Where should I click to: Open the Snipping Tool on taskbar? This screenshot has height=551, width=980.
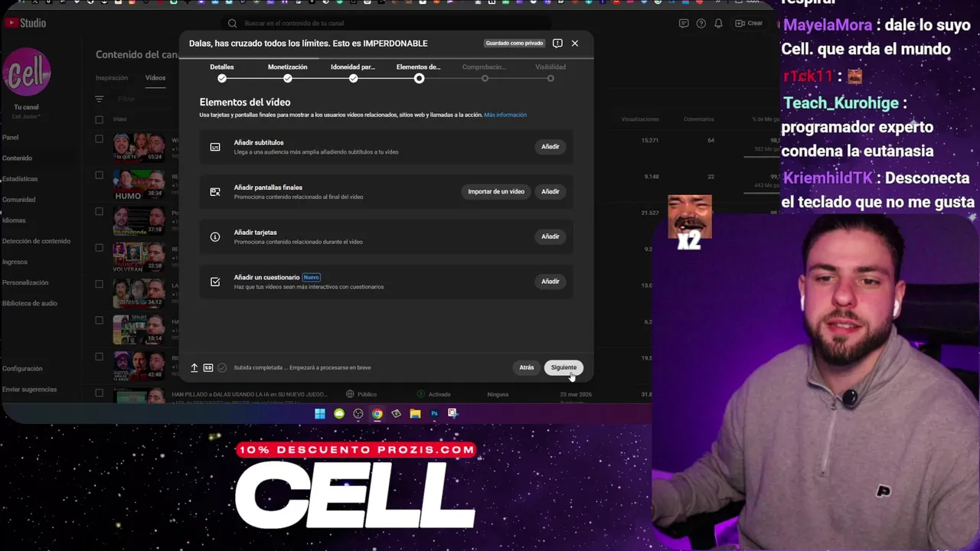[452, 414]
